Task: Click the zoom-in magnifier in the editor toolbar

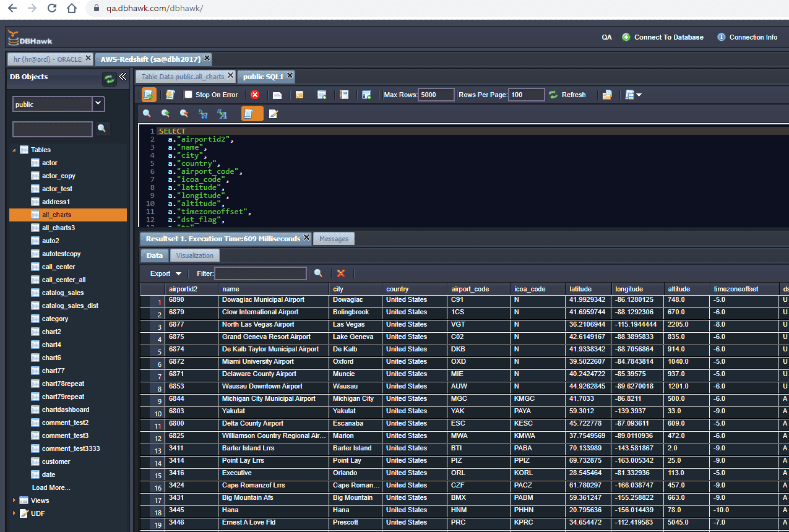Action: [x=165, y=114]
